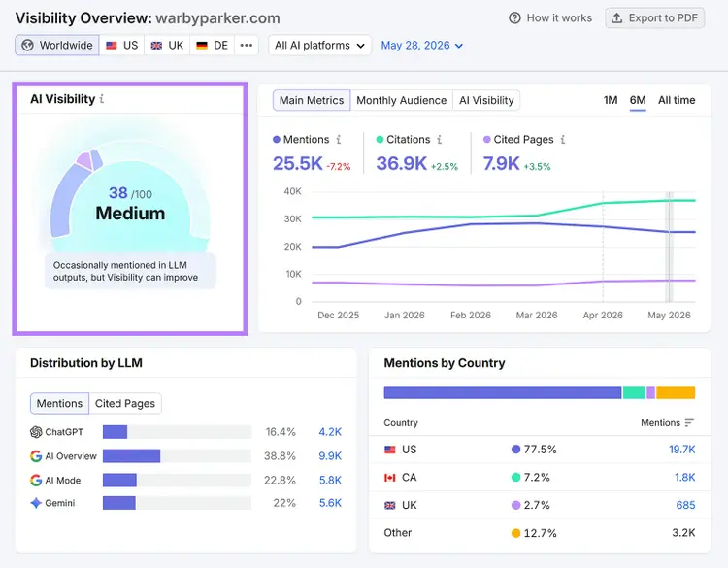
Task: Click the Gemini sparkle icon
Action: point(36,503)
